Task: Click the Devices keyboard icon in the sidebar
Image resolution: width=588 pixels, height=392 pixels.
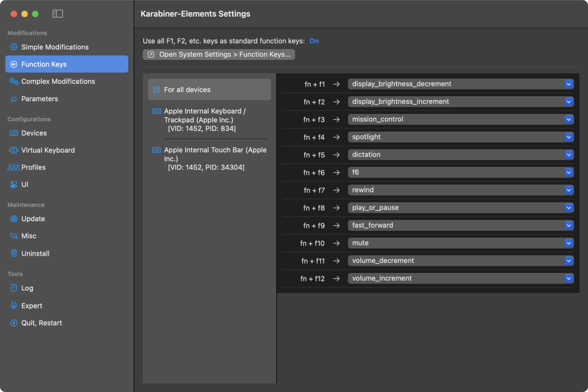Action: (x=14, y=133)
